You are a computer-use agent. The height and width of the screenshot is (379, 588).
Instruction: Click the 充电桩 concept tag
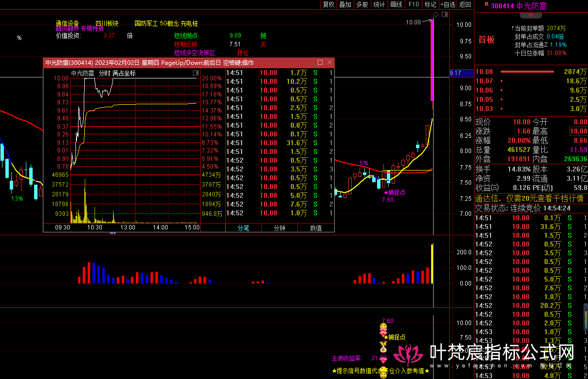(x=189, y=23)
